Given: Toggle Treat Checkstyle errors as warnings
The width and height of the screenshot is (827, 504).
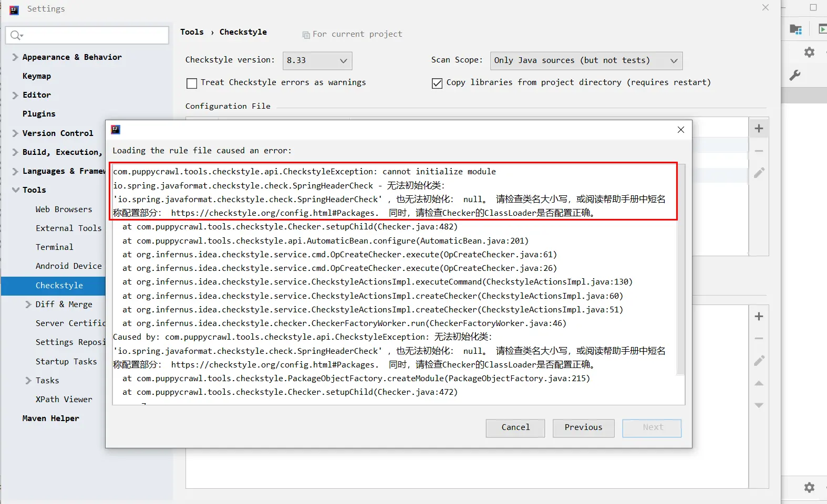Looking at the screenshot, I should (192, 83).
